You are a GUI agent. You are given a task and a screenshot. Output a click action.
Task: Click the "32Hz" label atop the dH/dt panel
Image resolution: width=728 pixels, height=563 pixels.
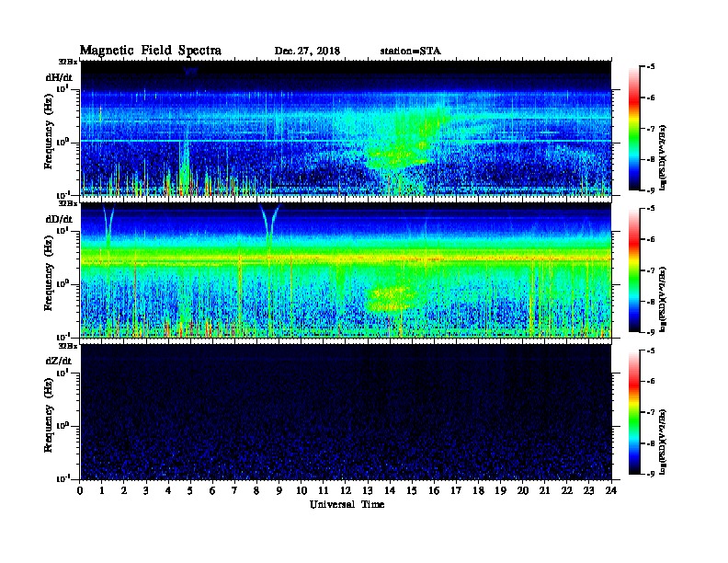tap(68, 62)
